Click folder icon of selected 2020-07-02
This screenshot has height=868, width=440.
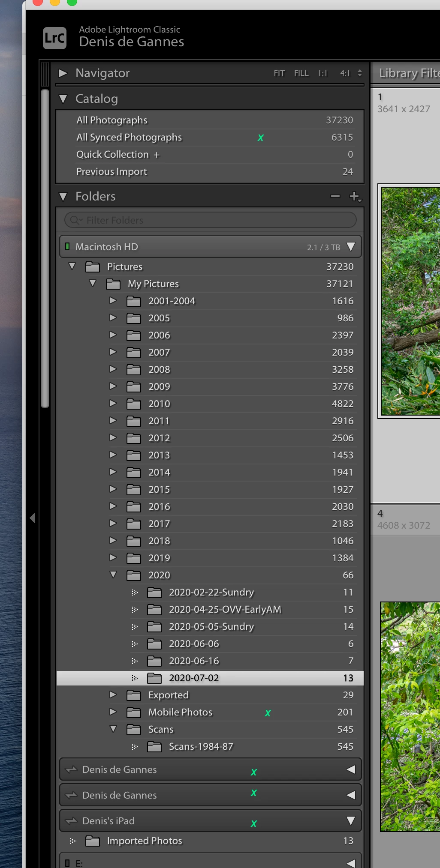(154, 678)
